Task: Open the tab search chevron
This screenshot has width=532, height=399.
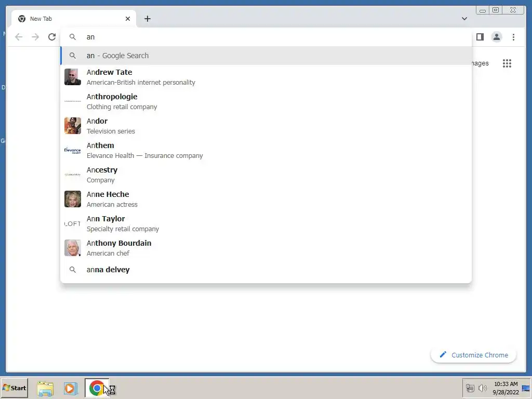Action: pyautogui.click(x=464, y=19)
